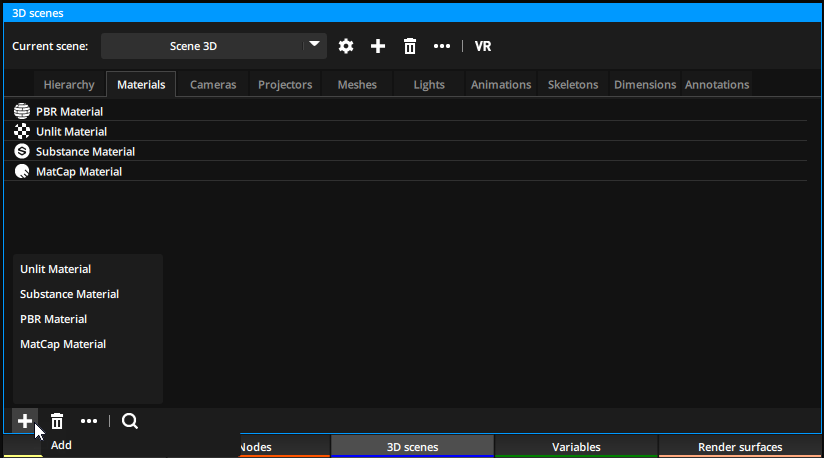The height and width of the screenshot is (458, 824).
Task: Show the Animations tab
Action: (501, 85)
